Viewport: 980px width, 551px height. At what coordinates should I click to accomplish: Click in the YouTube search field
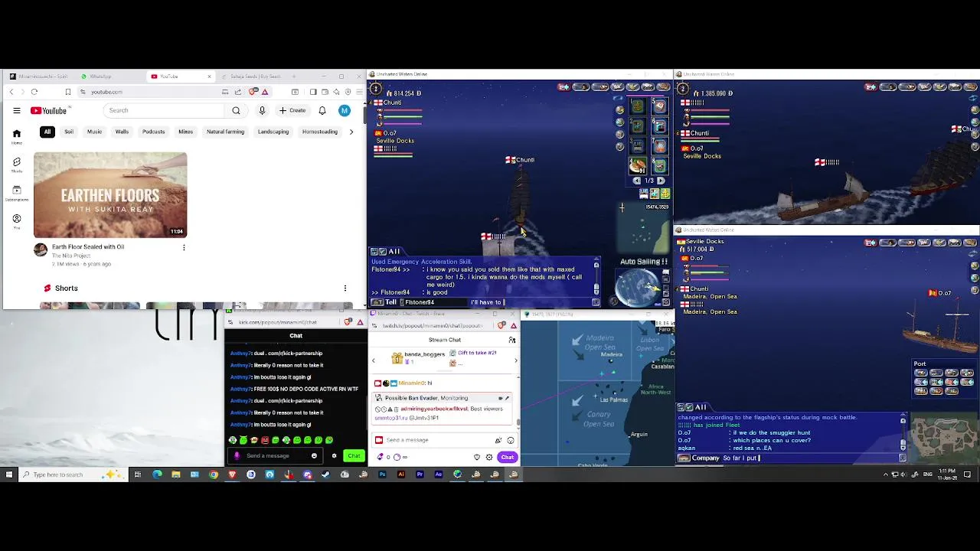[165, 110]
